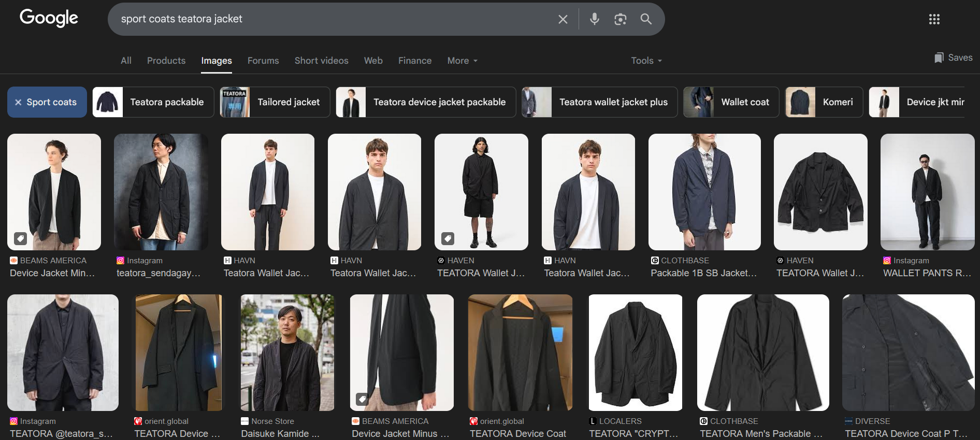Screen dimensions: 980x440
Task: Open HAVEN model in shorts image
Action: pyautogui.click(x=481, y=192)
